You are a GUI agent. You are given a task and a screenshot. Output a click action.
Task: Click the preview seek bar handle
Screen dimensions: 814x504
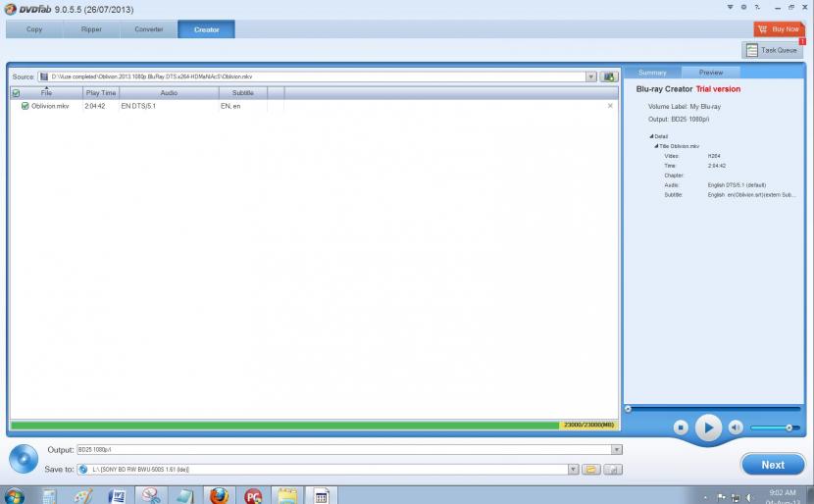[x=628, y=409]
